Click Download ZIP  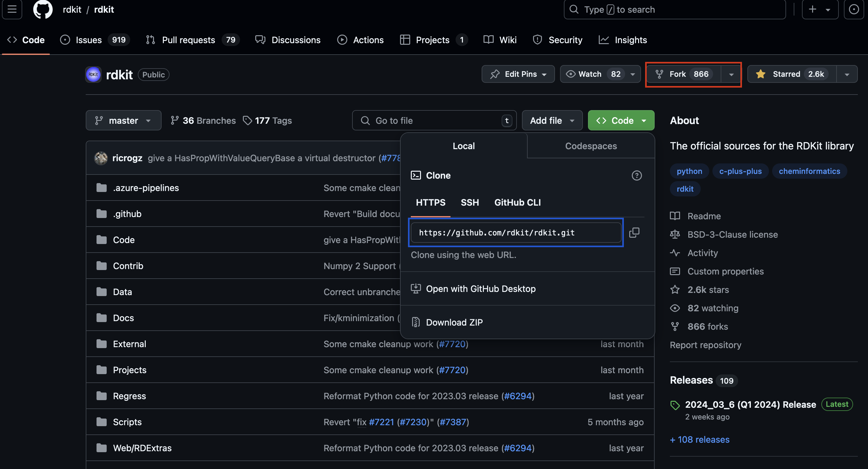pos(447,322)
